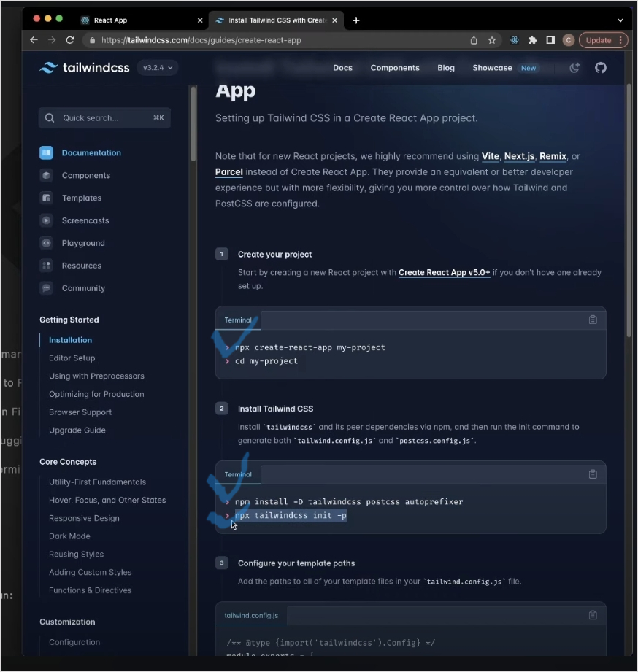Open Components in the top navigation
Image resolution: width=638 pixels, height=672 pixels.
(395, 68)
